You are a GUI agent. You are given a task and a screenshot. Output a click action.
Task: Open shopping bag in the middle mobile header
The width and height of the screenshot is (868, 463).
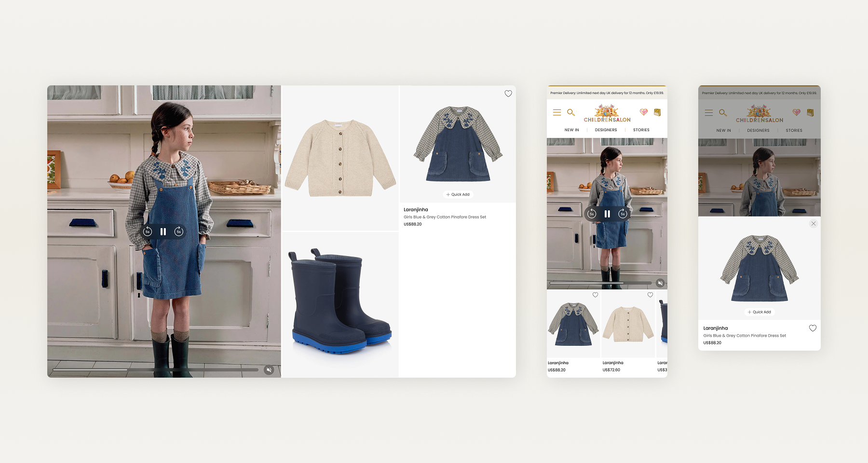point(657,112)
